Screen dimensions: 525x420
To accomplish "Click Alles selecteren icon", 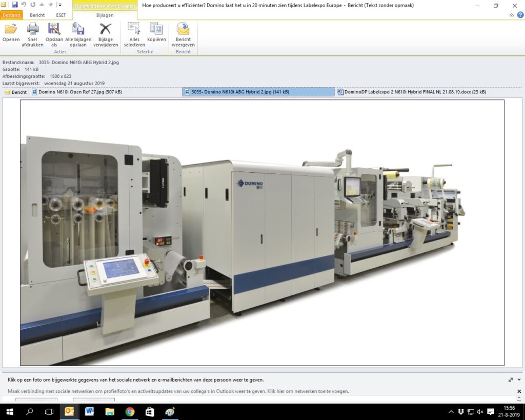I will pos(134,29).
